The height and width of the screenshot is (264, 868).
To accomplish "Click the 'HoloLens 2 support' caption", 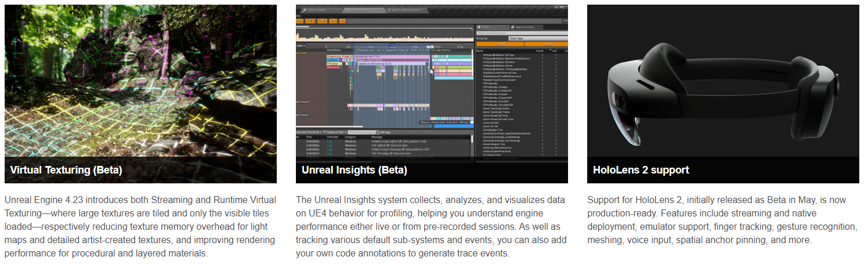I will tap(641, 170).
